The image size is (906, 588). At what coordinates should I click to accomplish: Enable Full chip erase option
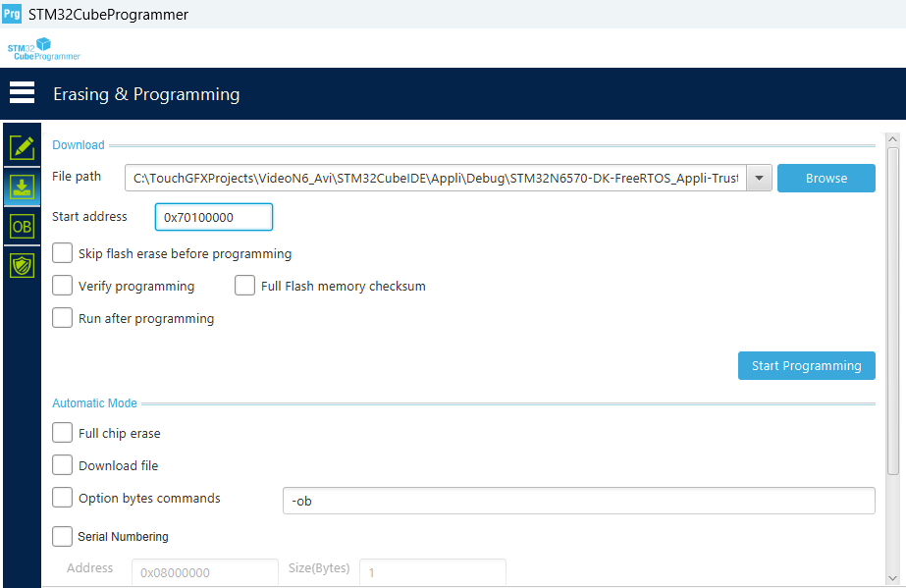pyautogui.click(x=63, y=433)
